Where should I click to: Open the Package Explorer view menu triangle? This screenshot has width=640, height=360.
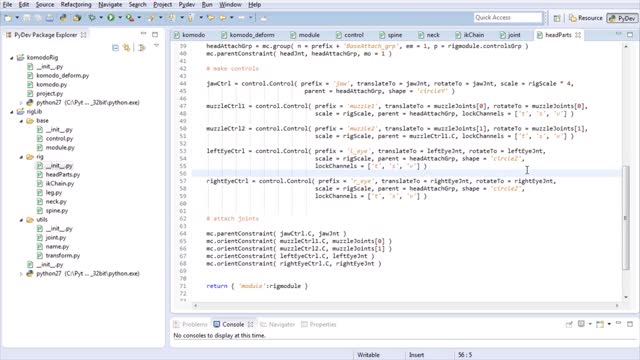click(x=157, y=46)
